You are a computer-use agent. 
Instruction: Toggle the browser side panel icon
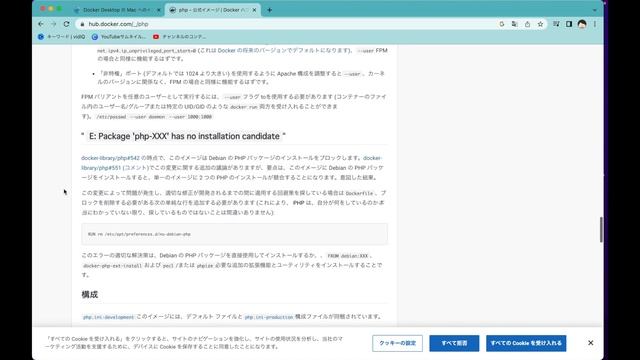[x=569, y=24]
